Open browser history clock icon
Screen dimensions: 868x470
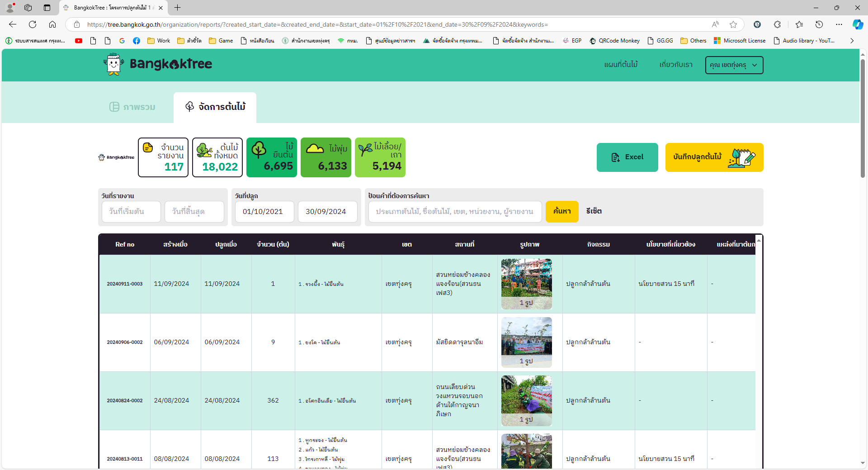(x=819, y=24)
